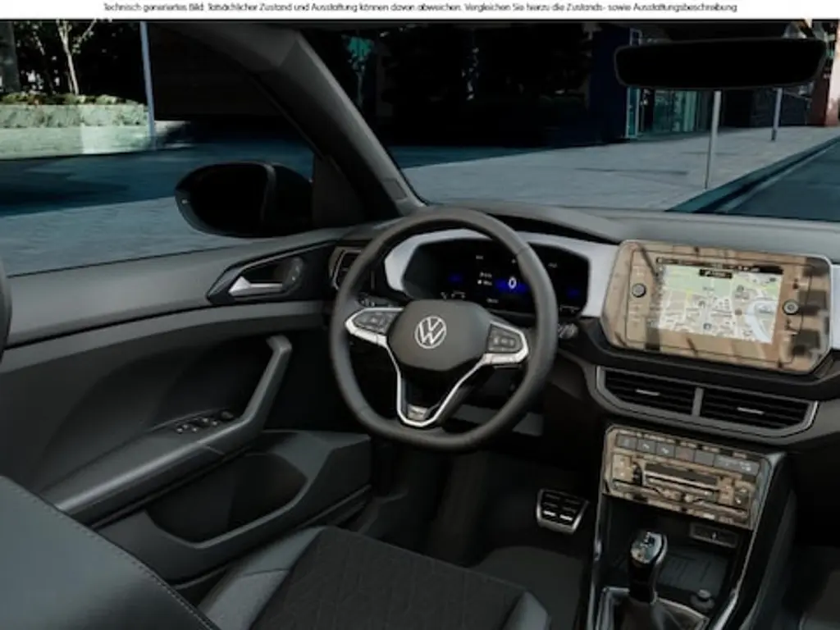Click the VW logo on steering wheel
Screen dimensions: 840x630
431,332
